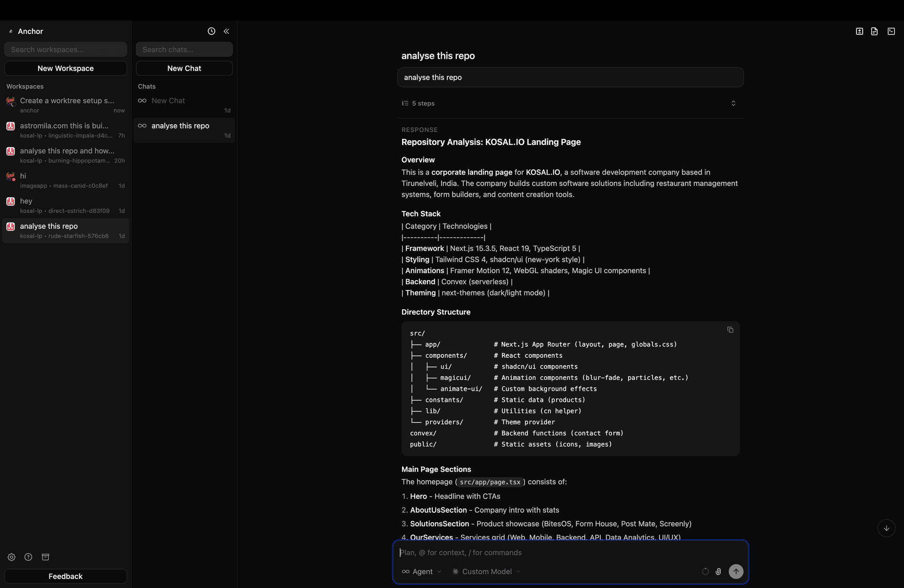Click the 'analyse this repo' user message bubble
The height and width of the screenshot is (588, 904).
point(570,77)
